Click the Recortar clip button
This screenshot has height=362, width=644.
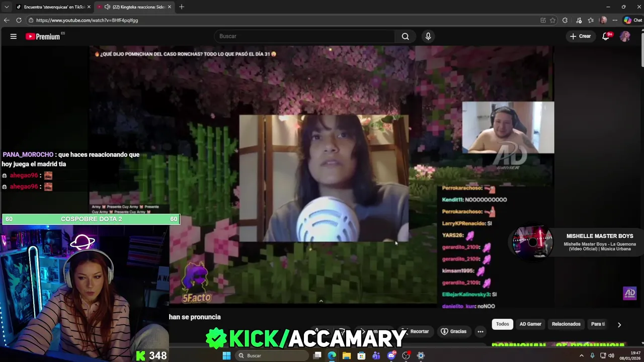coord(416,331)
